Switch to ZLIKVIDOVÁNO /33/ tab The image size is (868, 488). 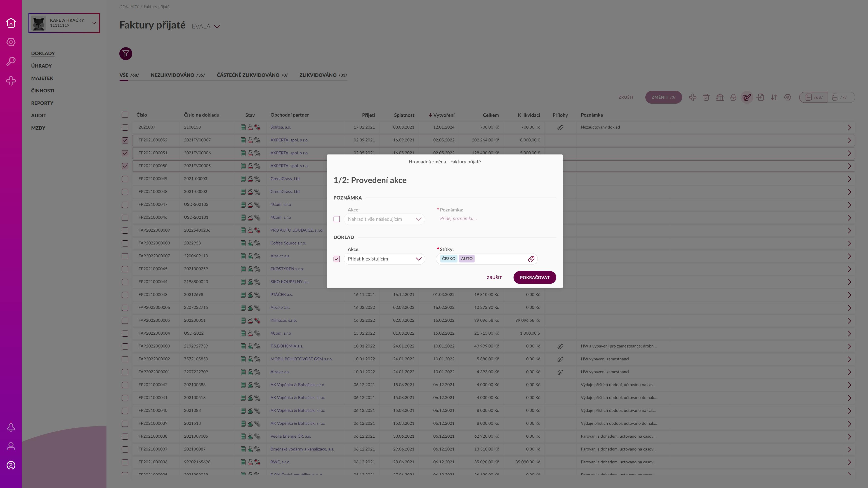[323, 75]
